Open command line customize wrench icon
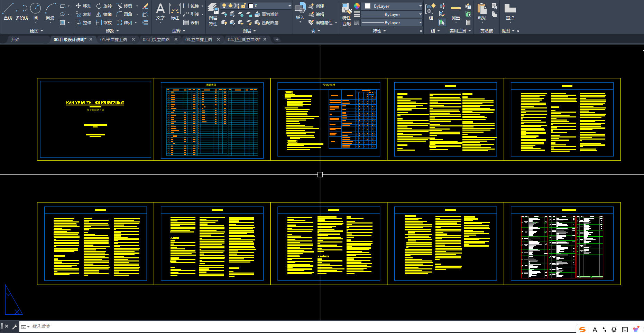644x333 pixels. pos(15,326)
